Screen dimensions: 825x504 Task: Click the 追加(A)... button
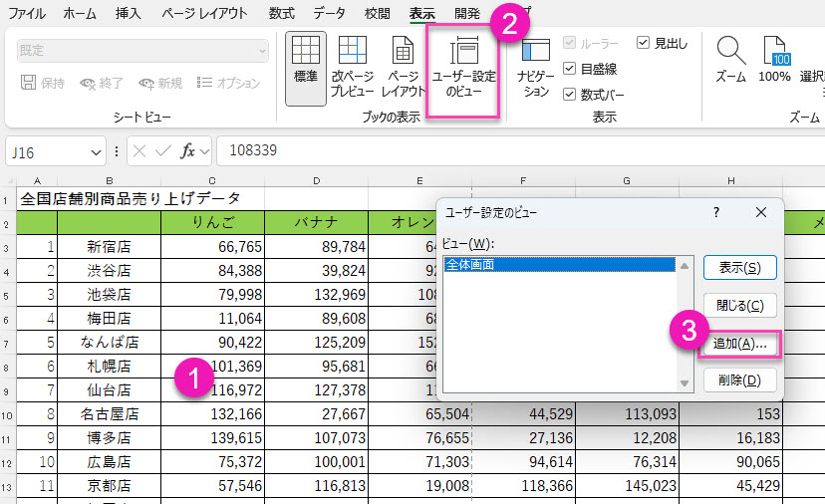click(739, 343)
